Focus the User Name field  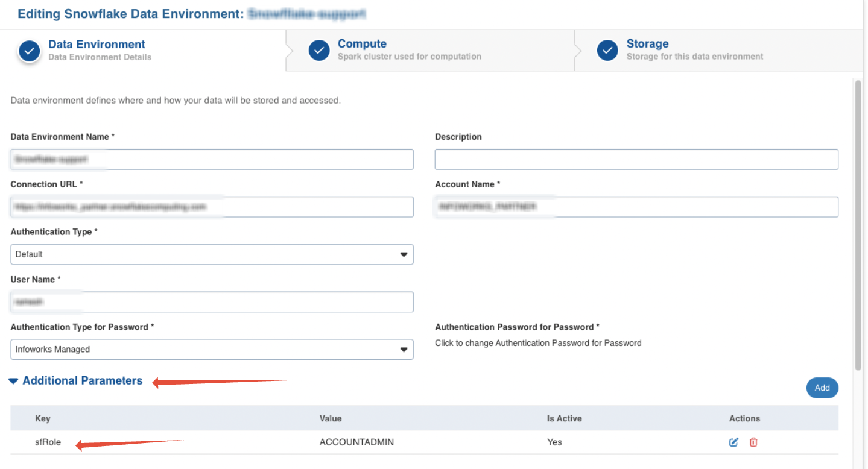(212, 302)
